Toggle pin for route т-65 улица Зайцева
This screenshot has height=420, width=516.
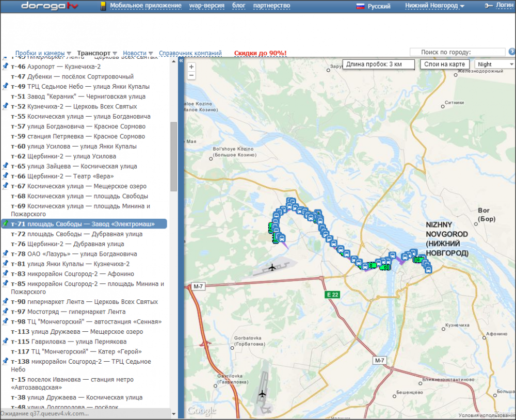(5, 166)
